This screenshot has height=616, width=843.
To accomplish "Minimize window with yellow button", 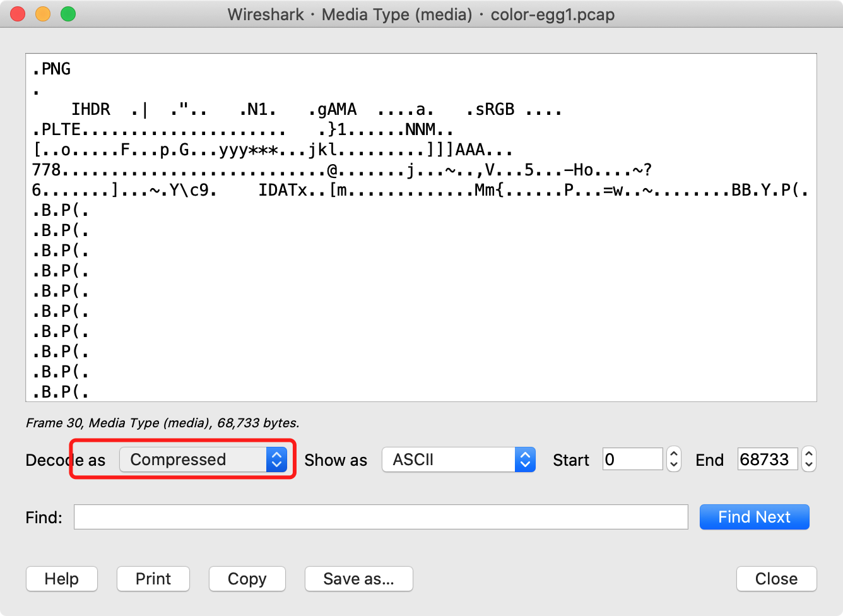I will (43, 14).
